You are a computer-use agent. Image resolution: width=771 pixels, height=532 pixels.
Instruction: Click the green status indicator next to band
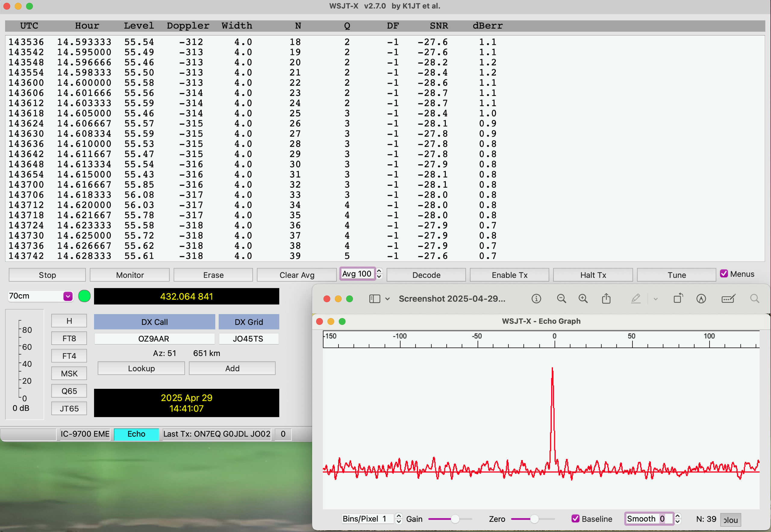[x=84, y=296]
